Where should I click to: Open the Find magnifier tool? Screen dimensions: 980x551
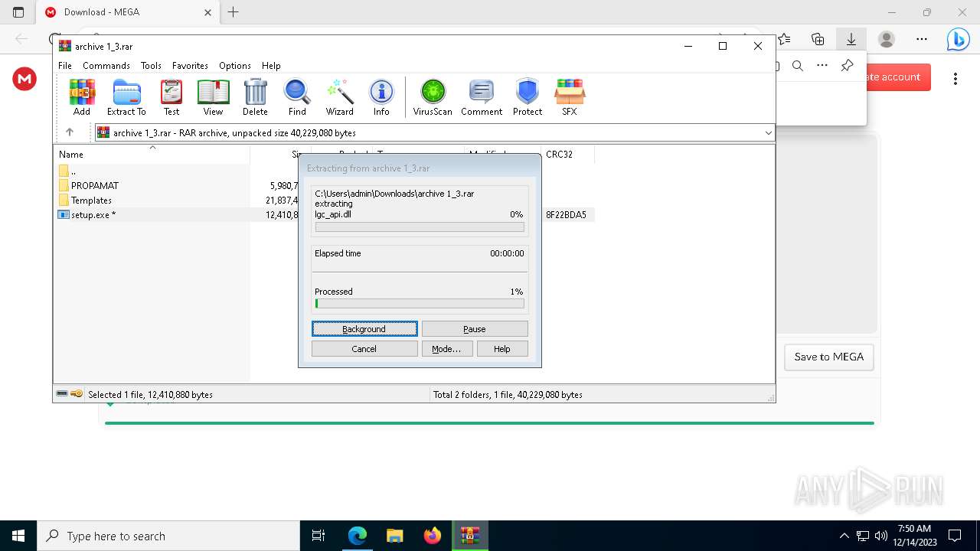[x=297, y=97]
